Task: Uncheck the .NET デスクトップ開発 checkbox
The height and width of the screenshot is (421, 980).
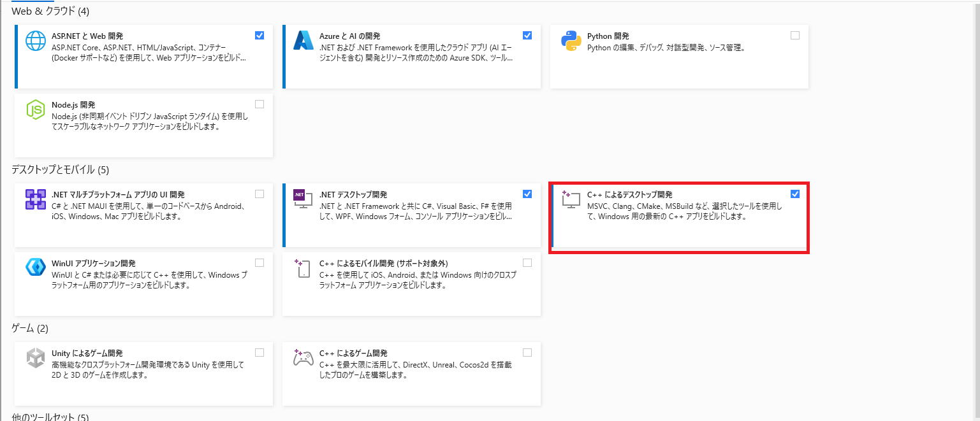Action: [x=527, y=194]
